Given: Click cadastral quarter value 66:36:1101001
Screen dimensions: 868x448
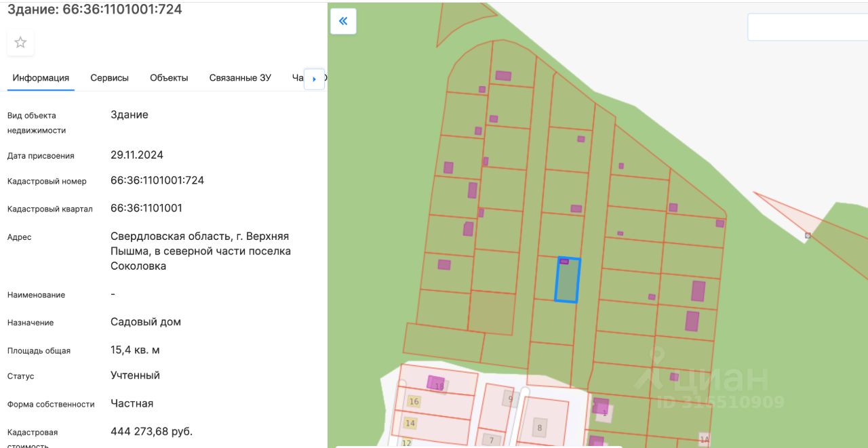Looking at the screenshot, I should coord(146,208).
